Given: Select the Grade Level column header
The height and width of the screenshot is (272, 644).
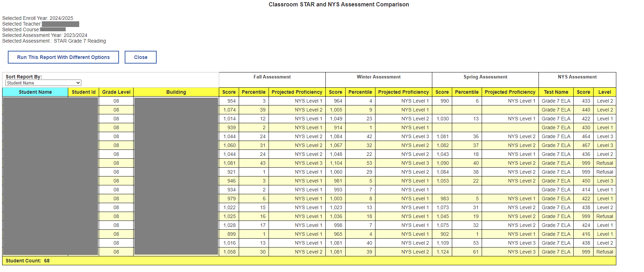Looking at the screenshot, I should 116,92.
